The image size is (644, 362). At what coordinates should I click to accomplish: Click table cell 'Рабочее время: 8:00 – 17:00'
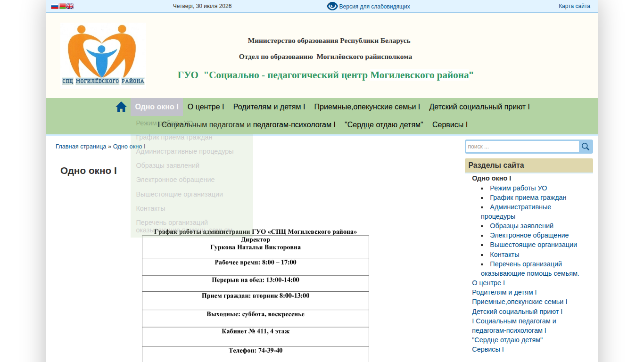click(x=256, y=267)
